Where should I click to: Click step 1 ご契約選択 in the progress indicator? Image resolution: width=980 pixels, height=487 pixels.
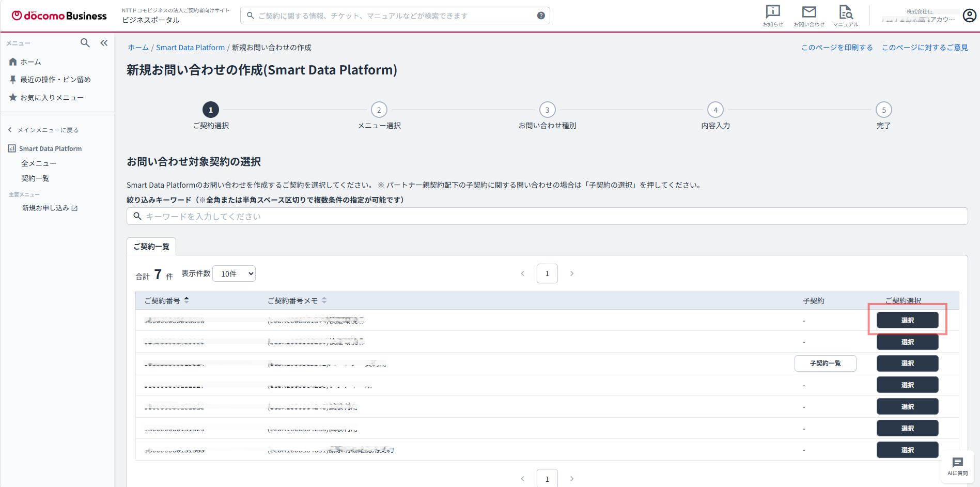211,116
